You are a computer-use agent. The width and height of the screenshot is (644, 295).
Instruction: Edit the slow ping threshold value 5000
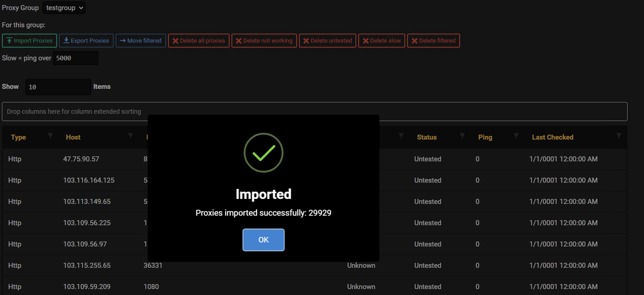75,58
